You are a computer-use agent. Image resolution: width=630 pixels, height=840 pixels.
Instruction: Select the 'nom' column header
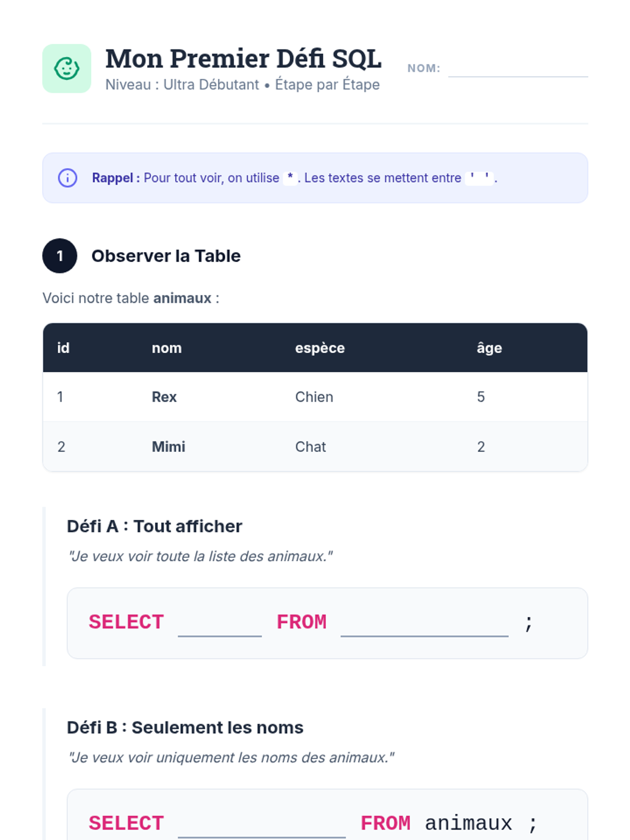[x=166, y=348]
